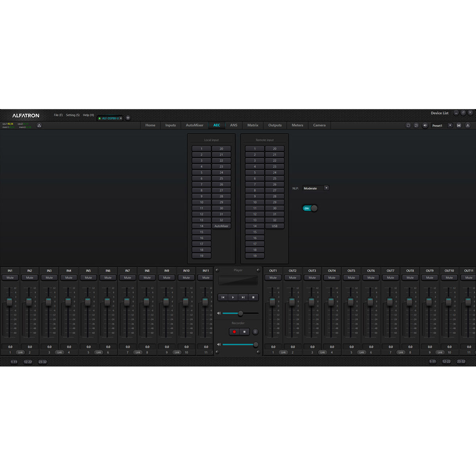Image resolution: width=476 pixels, height=476 pixels.
Task: Open the recording file list icon in Recorder
Action: pos(255,332)
